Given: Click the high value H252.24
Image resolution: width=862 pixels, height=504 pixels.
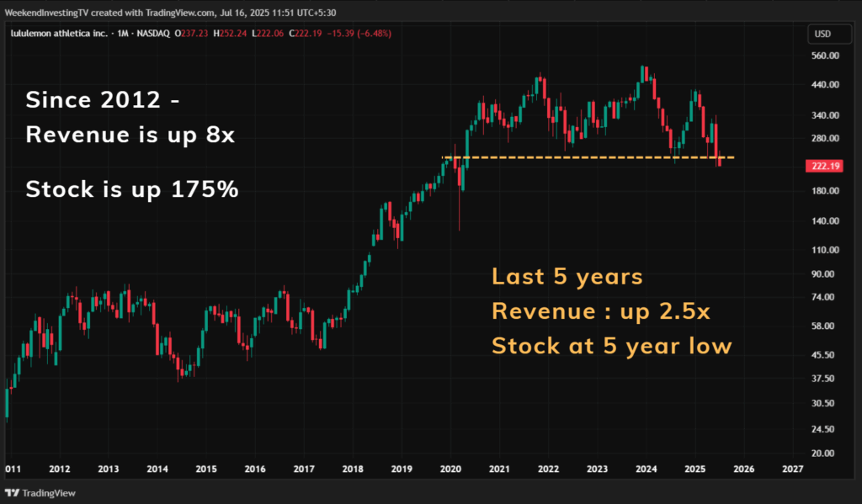Looking at the screenshot, I should (x=230, y=34).
